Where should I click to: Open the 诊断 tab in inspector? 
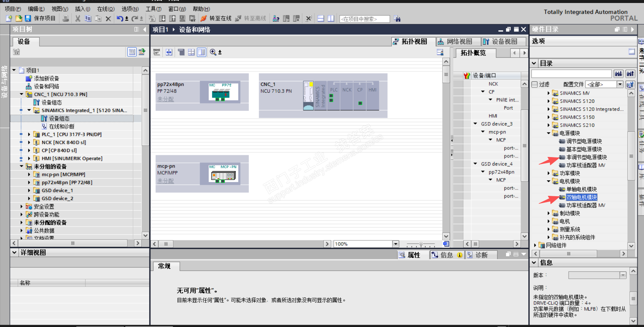[x=481, y=255]
